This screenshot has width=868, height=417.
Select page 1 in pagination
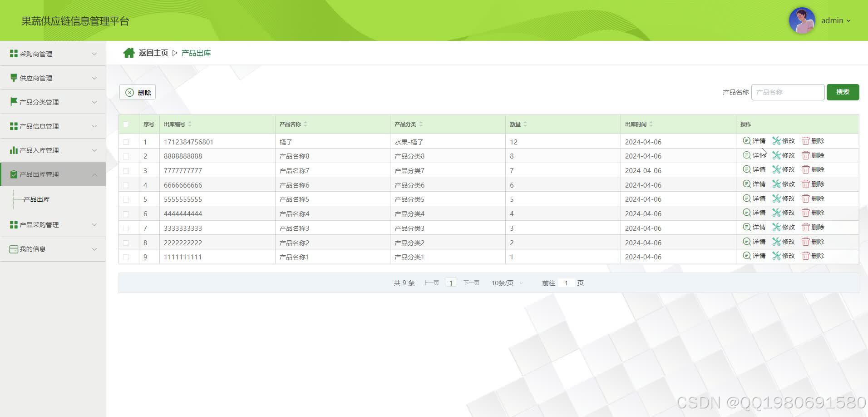tap(451, 283)
